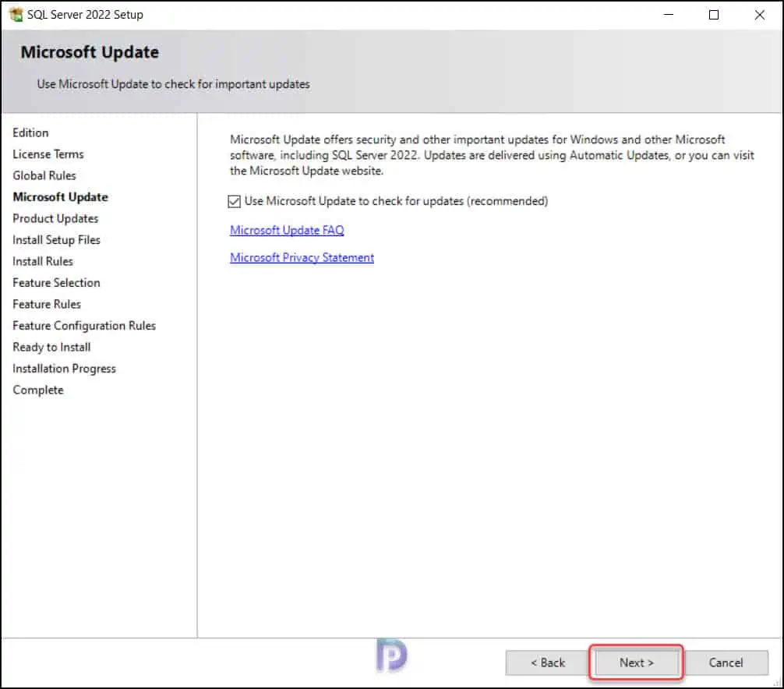784x689 pixels.
Task: Select Product Updates step
Action: [x=55, y=218]
